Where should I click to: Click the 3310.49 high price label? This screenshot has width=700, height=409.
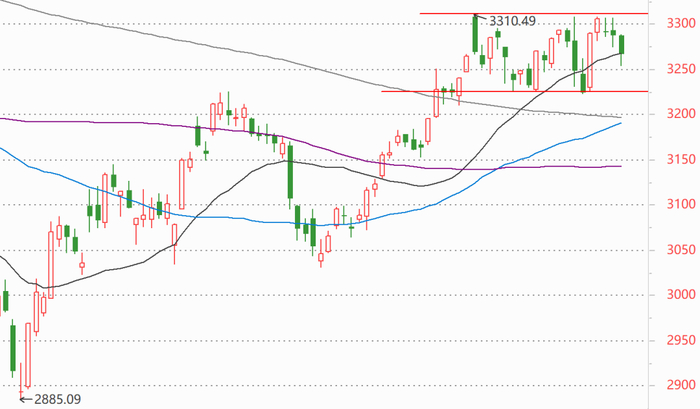point(512,21)
